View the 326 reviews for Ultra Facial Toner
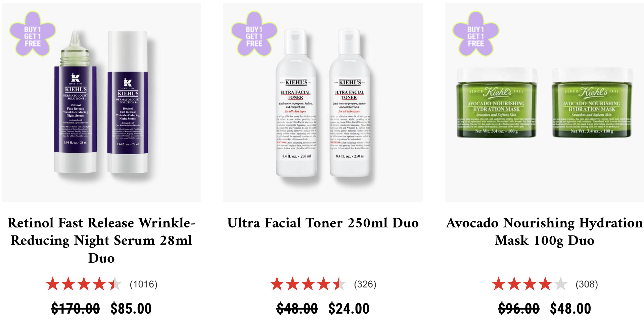The width and height of the screenshot is (644, 324). coord(365,284)
